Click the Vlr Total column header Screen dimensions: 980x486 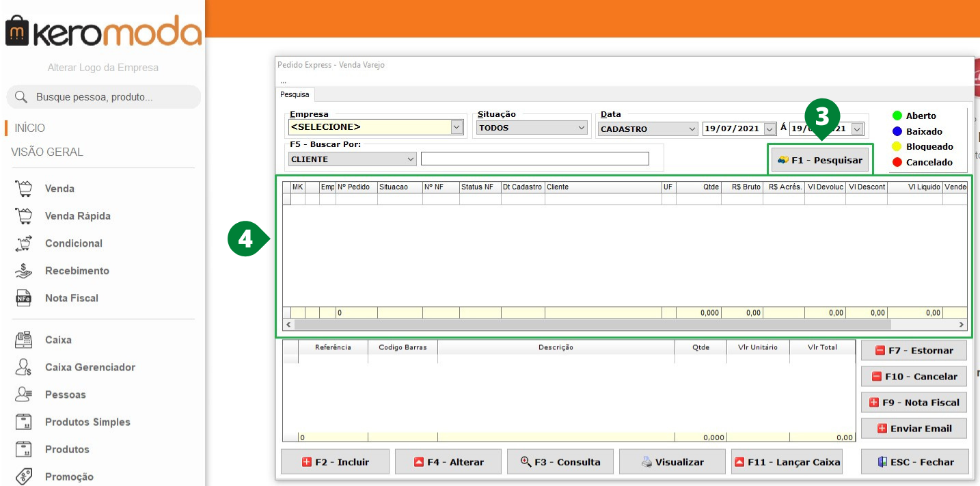[x=822, y=347]
